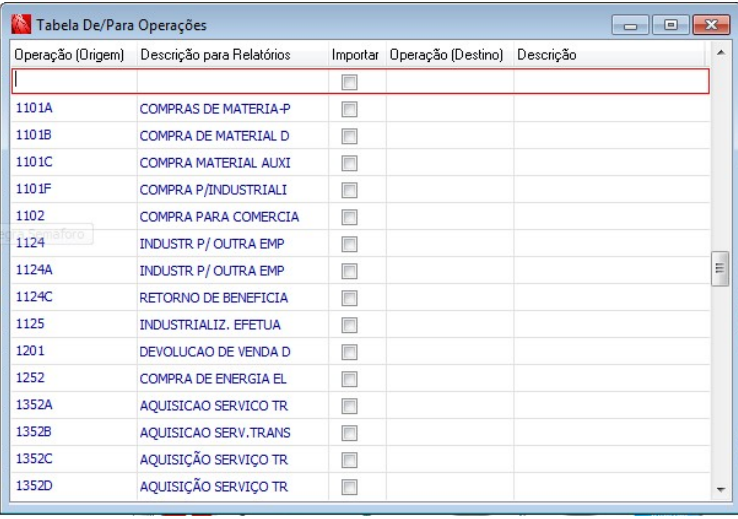This screenshot has width=738, height=519.
Task: Toggle Importar checkbox for operation 1102
Action: pos(349,217)
